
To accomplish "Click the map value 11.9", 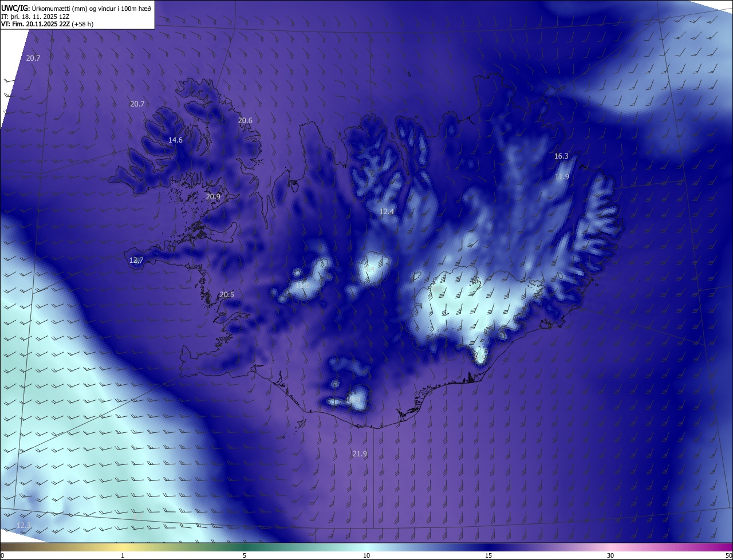I will pyautogui.click(x=562, y=177).
